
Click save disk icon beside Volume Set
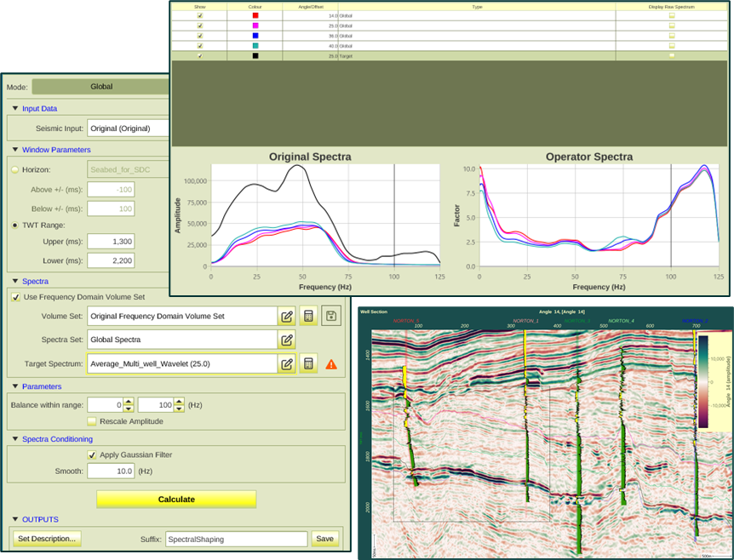tap(330, 317)
